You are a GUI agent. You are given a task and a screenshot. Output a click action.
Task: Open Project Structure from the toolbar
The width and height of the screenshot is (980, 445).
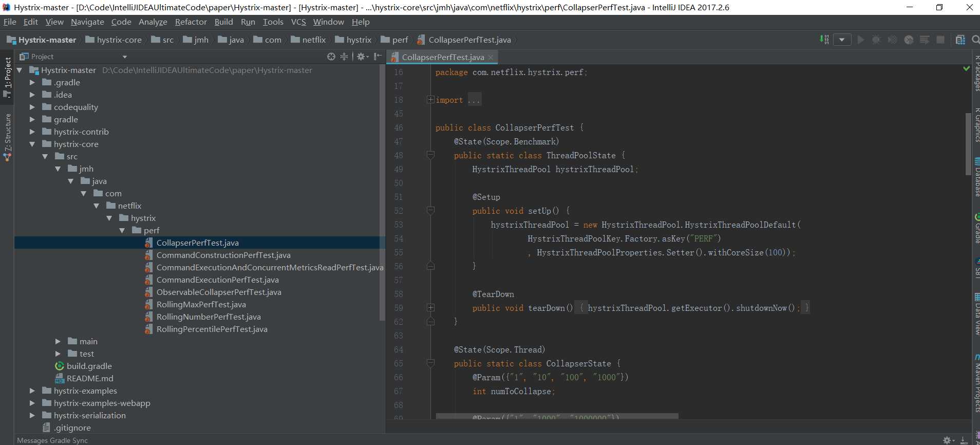[x=960, y=40]
